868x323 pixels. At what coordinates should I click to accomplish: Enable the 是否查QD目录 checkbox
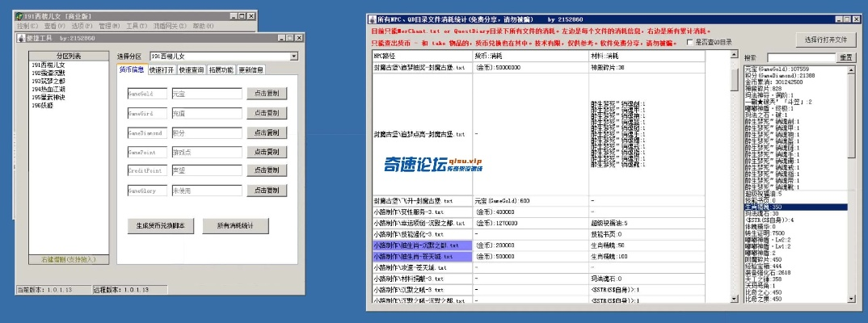pos(689,43)
